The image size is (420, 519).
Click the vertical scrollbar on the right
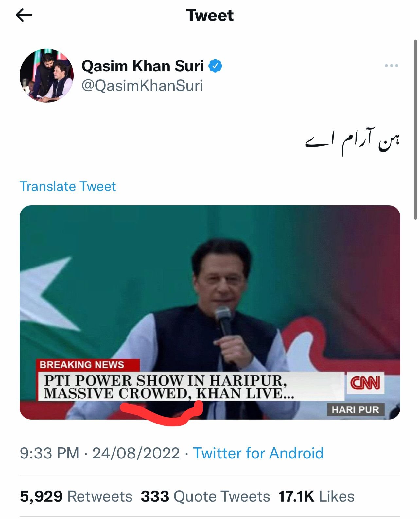(416, 131)
